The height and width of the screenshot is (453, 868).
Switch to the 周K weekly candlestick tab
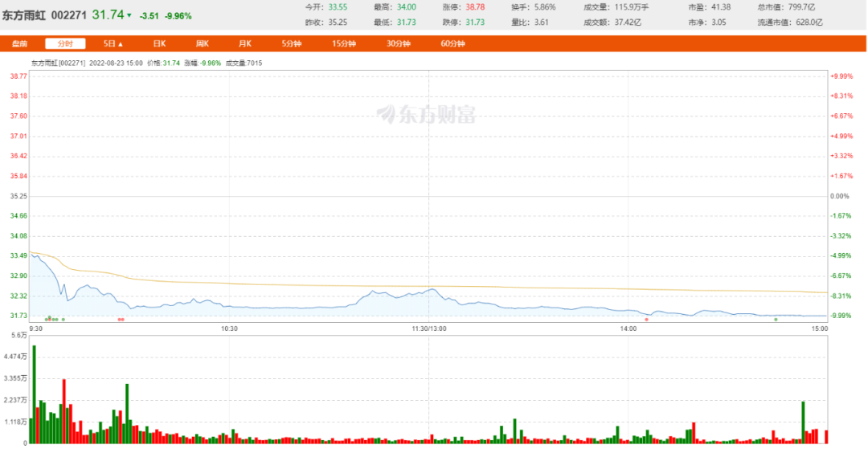pos(203,43)
